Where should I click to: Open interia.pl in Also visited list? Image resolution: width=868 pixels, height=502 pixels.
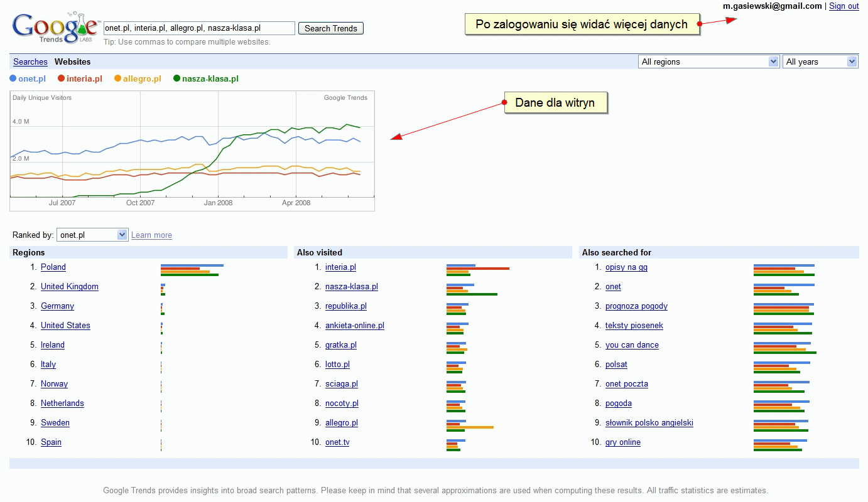click(x=340, y=267)
